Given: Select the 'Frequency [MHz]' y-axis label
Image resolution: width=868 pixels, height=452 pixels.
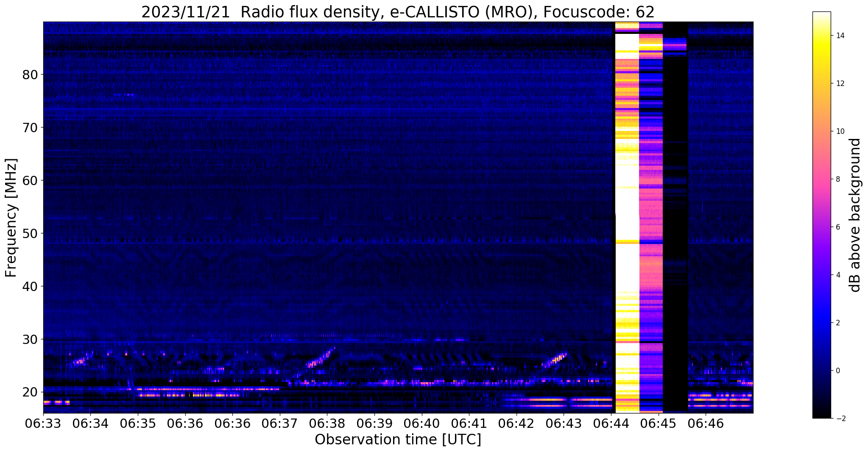Looking at the screenshot, I should pyautogui.click(x=11, y=218).
